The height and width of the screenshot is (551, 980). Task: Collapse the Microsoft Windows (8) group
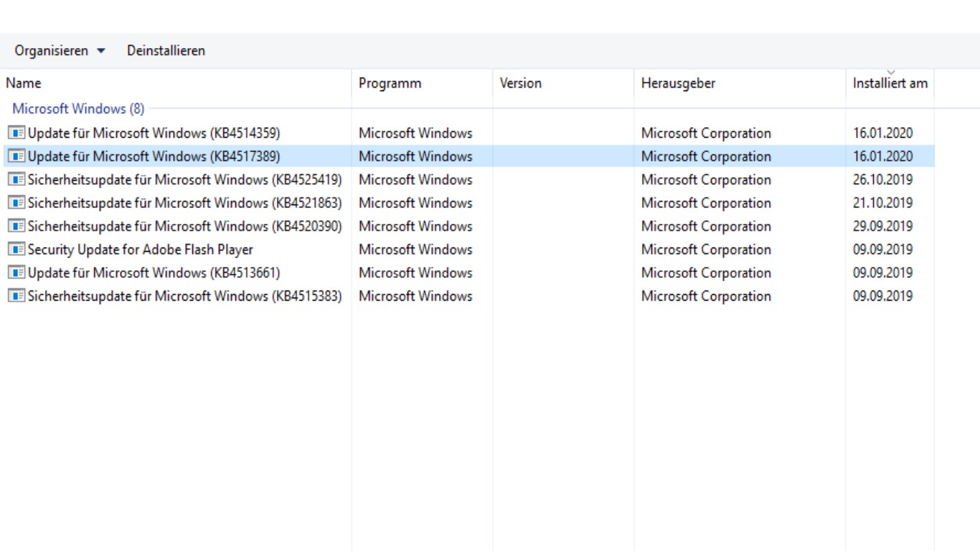pos(78,109)
